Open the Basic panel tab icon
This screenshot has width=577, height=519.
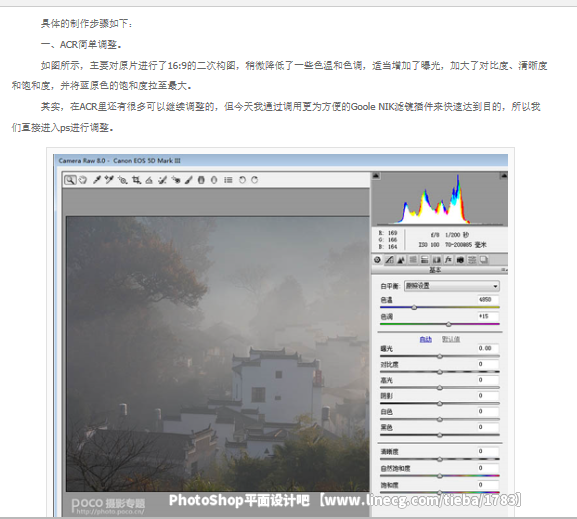[x=377, y=260]
